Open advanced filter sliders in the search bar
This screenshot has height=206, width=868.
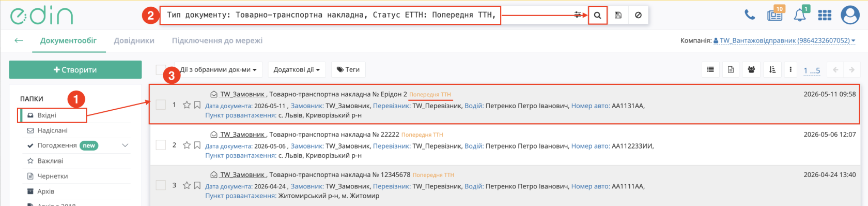pyautogui.click(x=578, y=15)
